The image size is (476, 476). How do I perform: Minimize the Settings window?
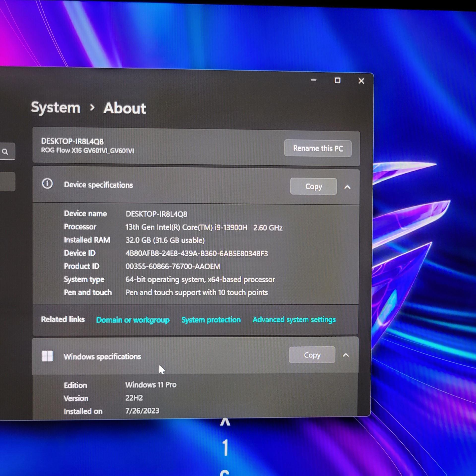point(314,80)
